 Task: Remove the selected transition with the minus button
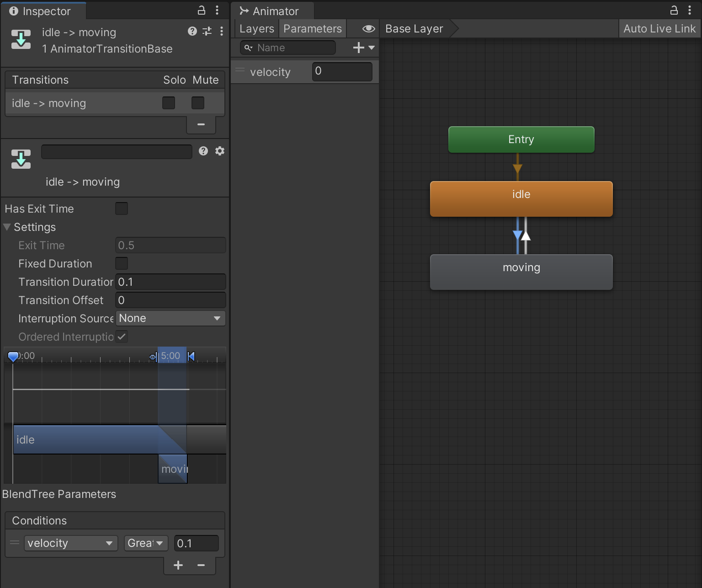pos(201,124)
